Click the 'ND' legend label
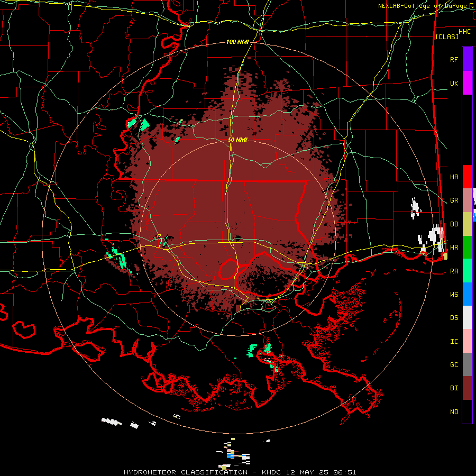The image size is (476, 476). pos(454,412)
